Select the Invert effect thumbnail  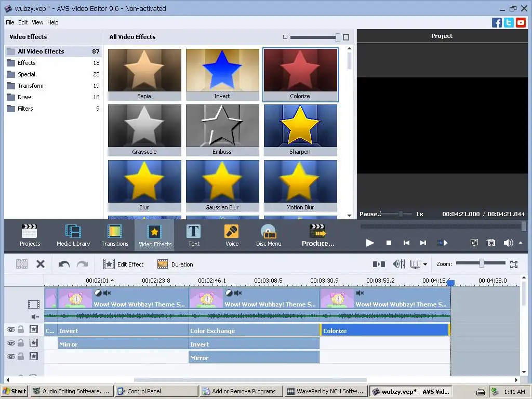coord(222,74)
